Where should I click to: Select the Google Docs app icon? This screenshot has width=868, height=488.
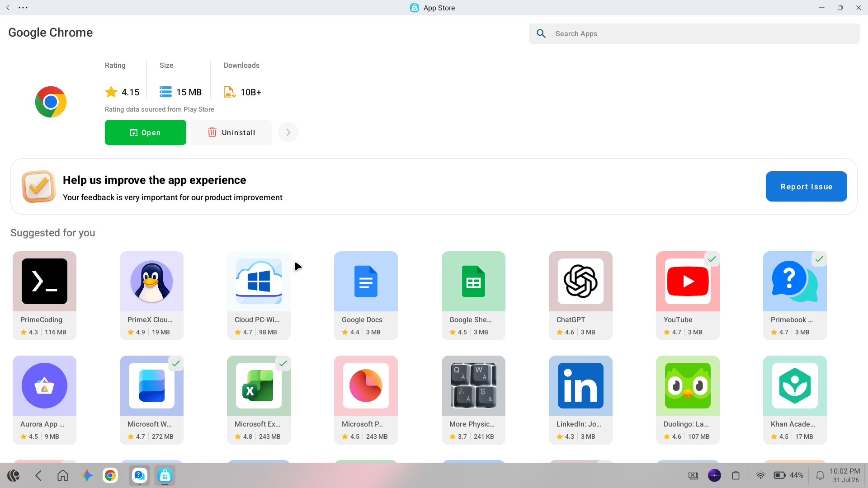coord(366,281)
